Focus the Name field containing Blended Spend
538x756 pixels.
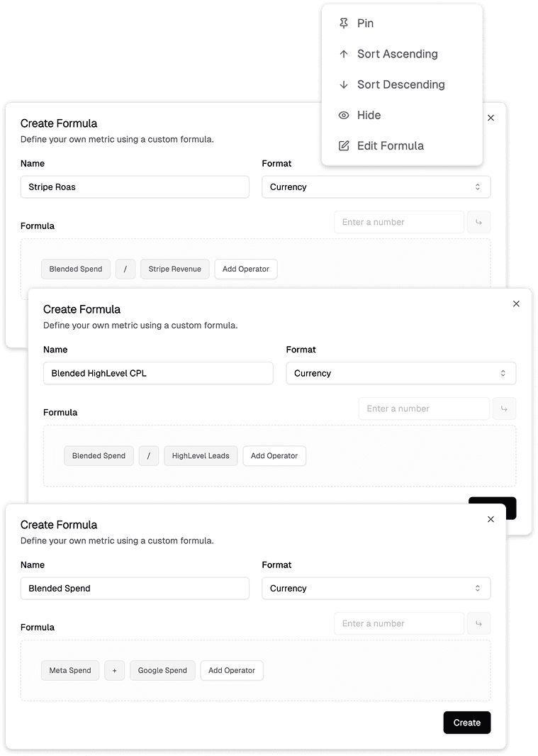tap(135, 588)
